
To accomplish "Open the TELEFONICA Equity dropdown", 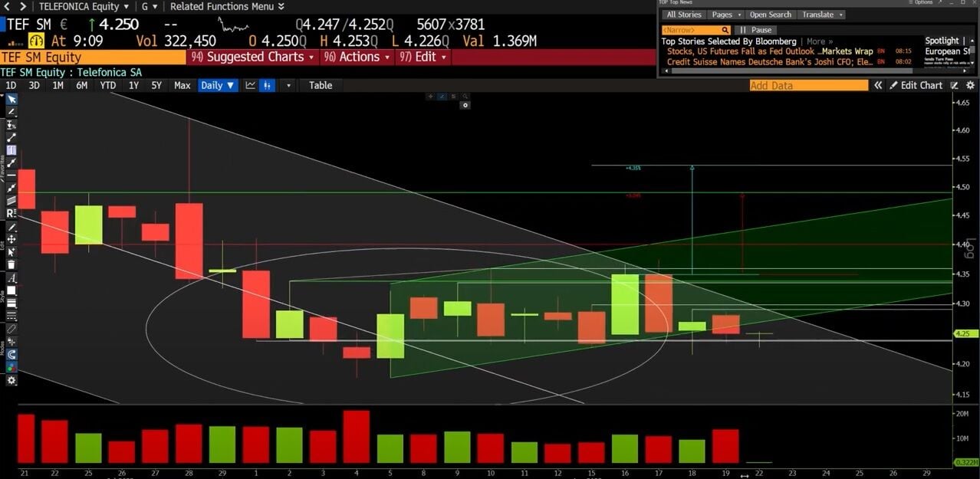I will pyautogui.click(x=84, y=6).
